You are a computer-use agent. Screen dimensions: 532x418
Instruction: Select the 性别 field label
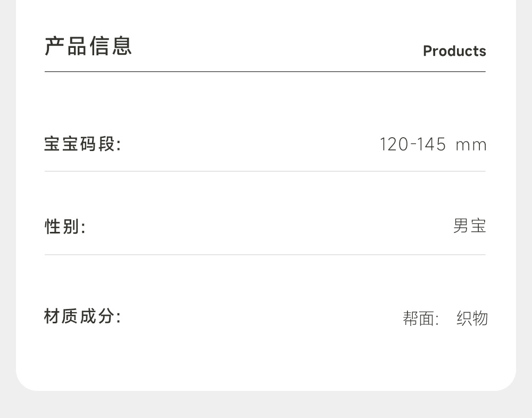65,227
